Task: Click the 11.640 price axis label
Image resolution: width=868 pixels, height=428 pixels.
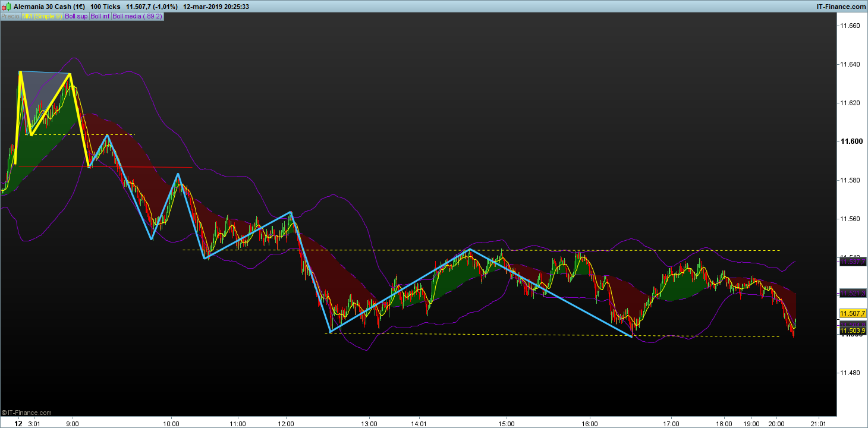Action: (x=850, y=64)
